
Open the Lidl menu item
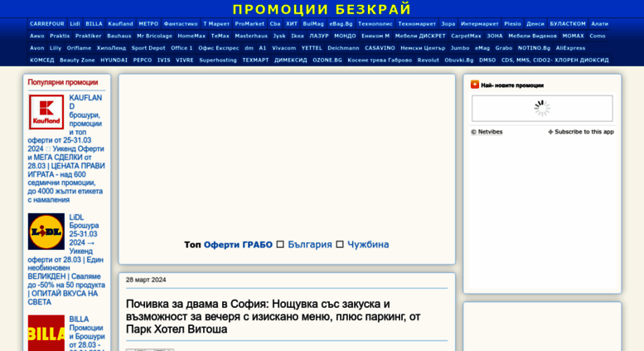75,24
